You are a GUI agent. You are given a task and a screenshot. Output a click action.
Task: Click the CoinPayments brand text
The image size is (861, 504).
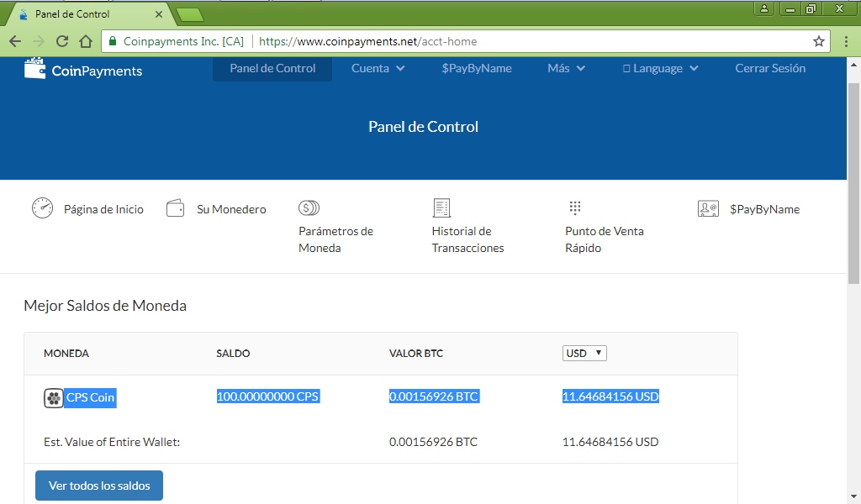pyautogui.click(x=97, y=71)
